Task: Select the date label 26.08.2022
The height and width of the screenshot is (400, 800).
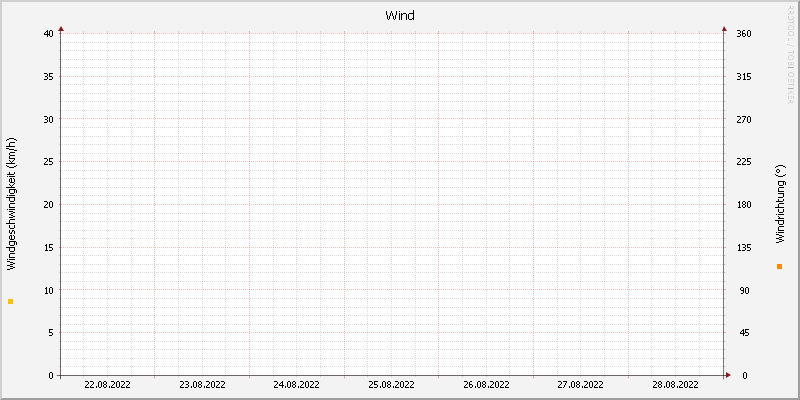Action: (x=486, y=385)
